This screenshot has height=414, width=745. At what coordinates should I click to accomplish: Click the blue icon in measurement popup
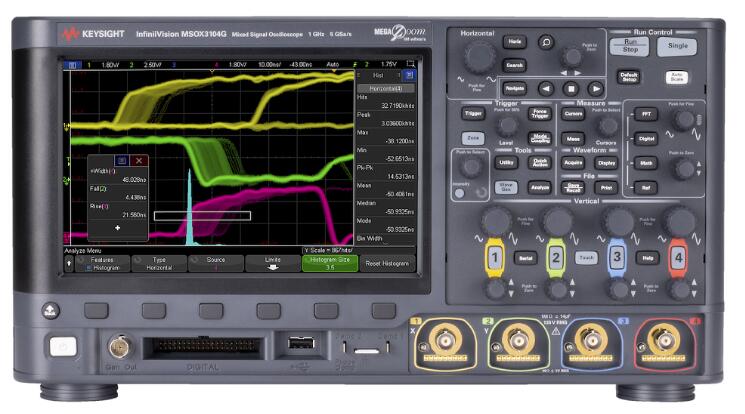coord(122,160)
